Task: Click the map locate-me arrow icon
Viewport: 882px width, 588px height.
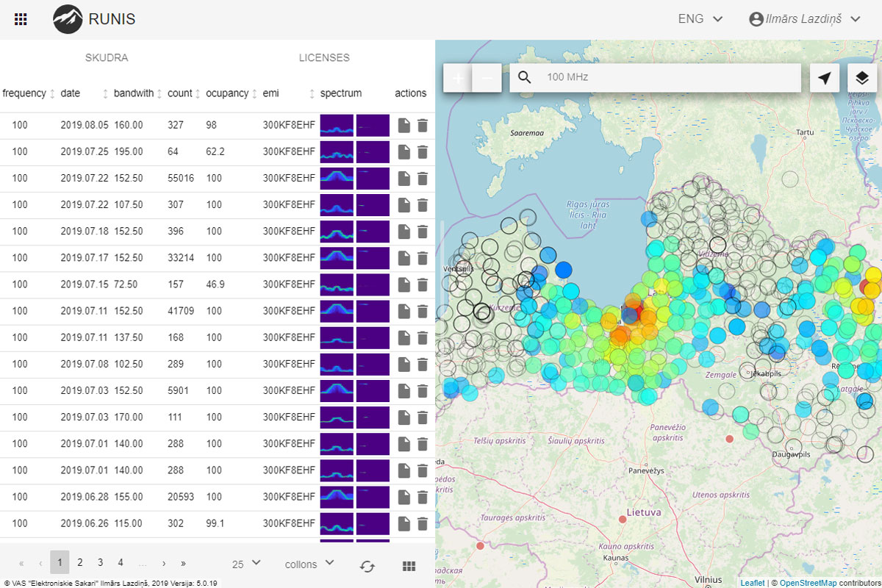Action: [x=825, y=78]
